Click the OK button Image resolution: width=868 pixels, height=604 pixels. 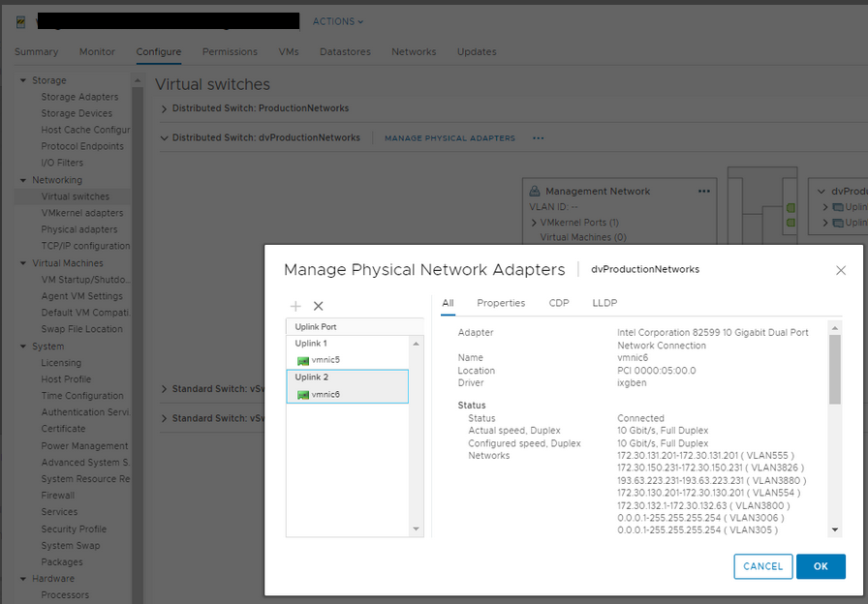(x=821, y=566)
